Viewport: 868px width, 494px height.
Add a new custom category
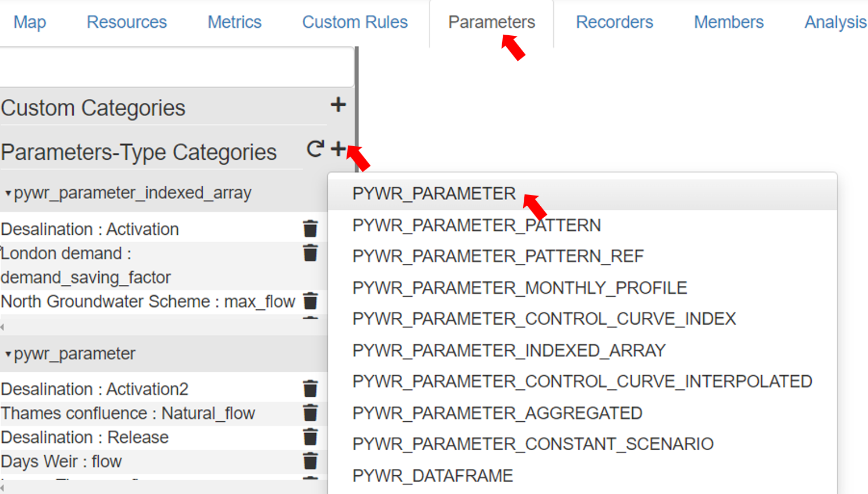click(x=338, y=105)
